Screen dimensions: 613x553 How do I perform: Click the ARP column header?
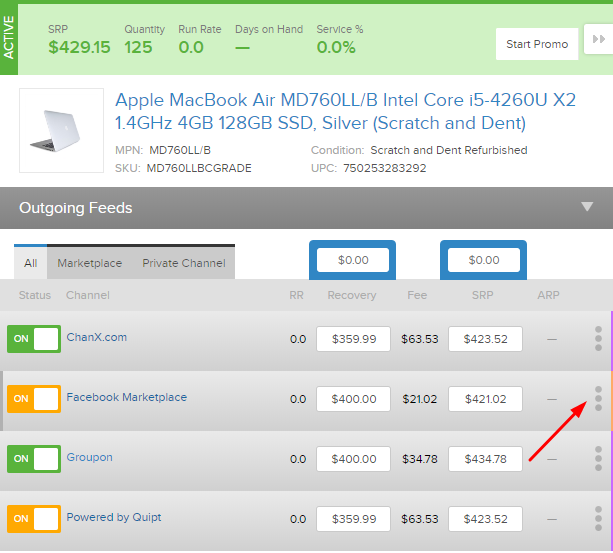tap(548, 295)
